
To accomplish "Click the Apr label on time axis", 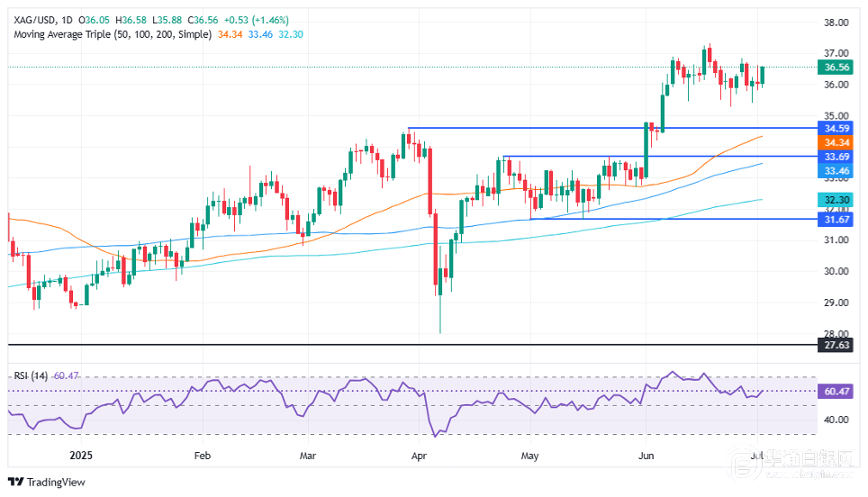I will [419, 456].
